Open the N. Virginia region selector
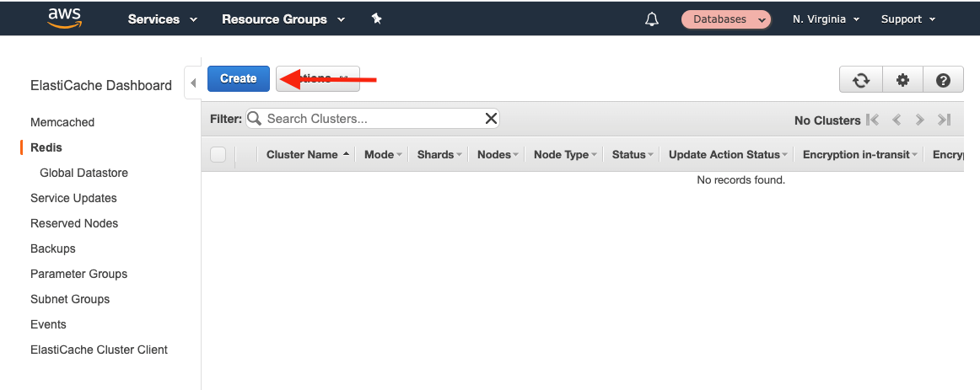Viewport: 980px width, 390px height. (826, 19)
